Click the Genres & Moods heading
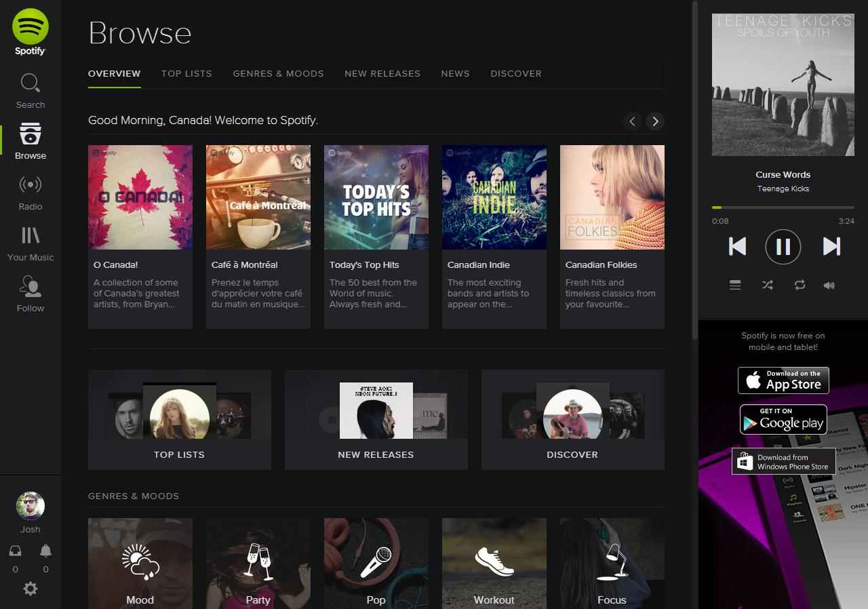This screenshot has width=868, height=609. (134, 496)
